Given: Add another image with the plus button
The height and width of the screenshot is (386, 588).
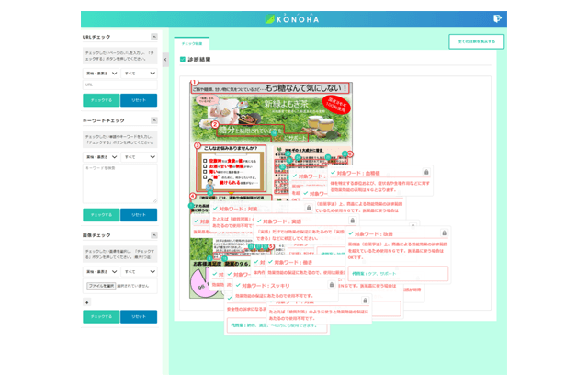Looking at the screenshot, I should (x=86, y=302).
